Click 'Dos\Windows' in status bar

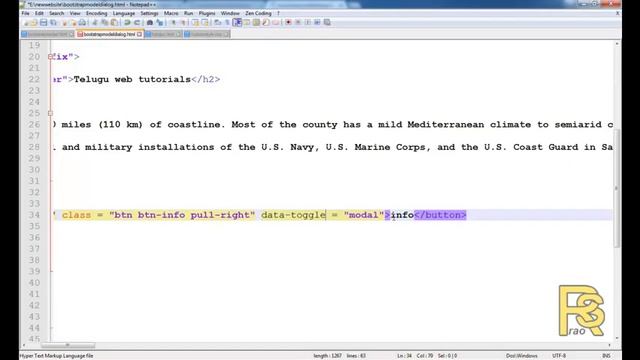521,356
